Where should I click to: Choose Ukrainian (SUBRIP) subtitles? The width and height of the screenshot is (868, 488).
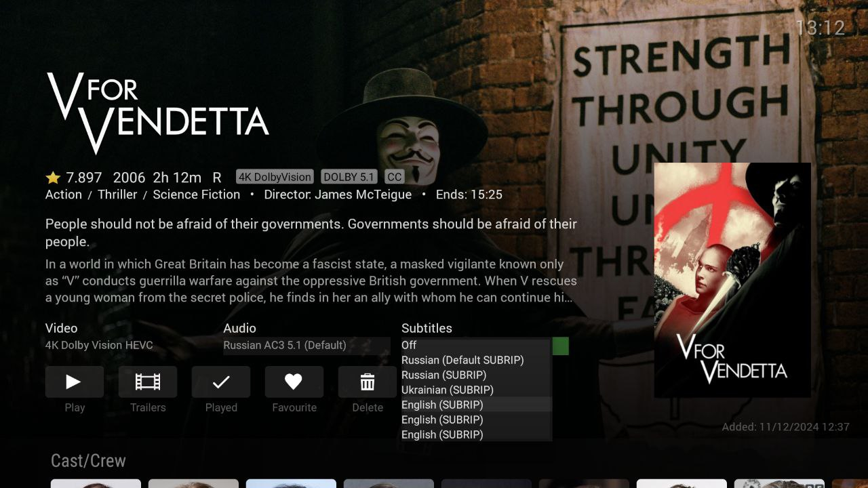(476, 390)
